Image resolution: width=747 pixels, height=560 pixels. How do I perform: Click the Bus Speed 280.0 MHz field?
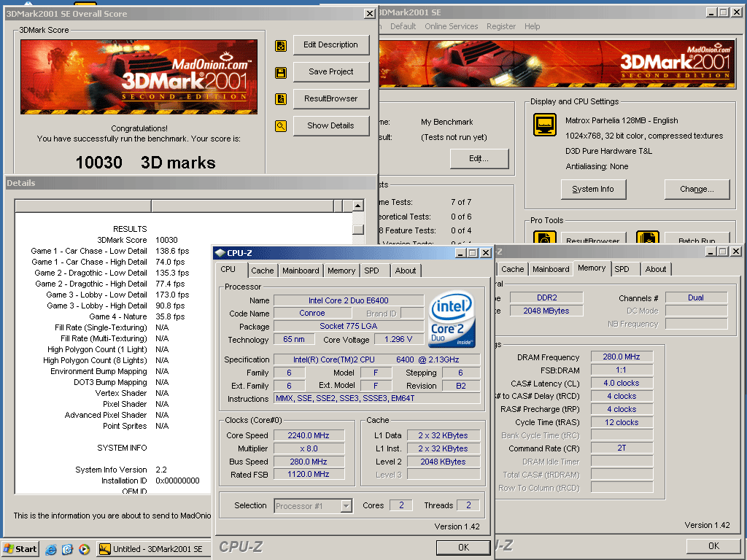pyautogui.click(x=309, y=462)
